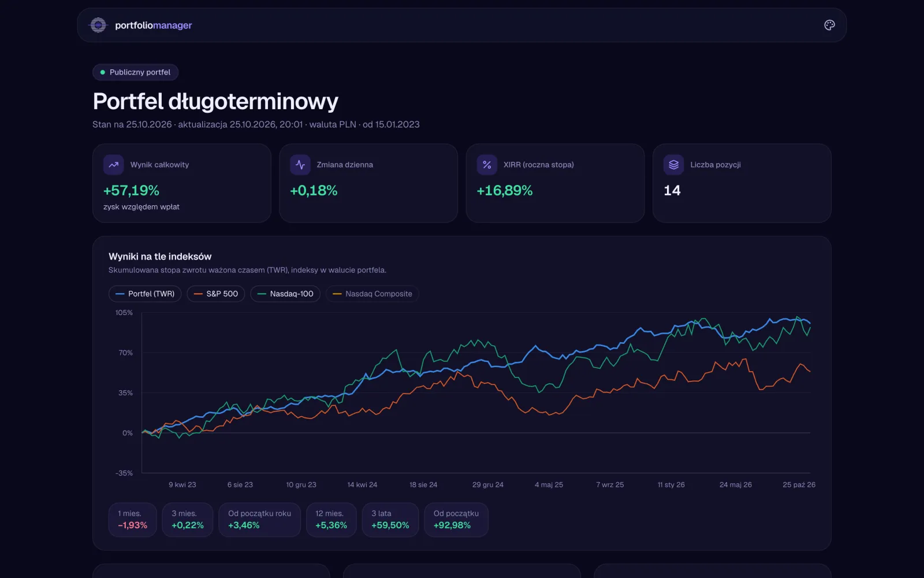The width and height of the screenshot is (924, 578).
Task: Click the 4 maj 25 date label
Action: click(x=549, y=485)
